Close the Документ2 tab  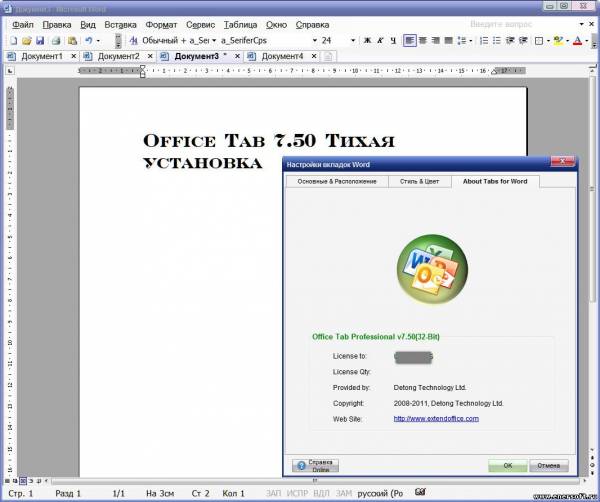150,56
